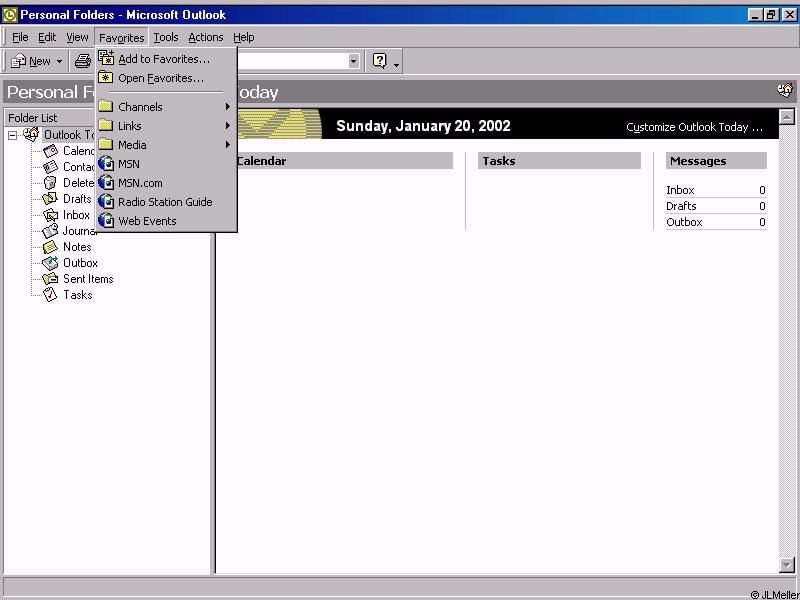The height and width of the screenshot is (600, 800).
Task: Open the New button dropdown arrow
Action: 59,61
